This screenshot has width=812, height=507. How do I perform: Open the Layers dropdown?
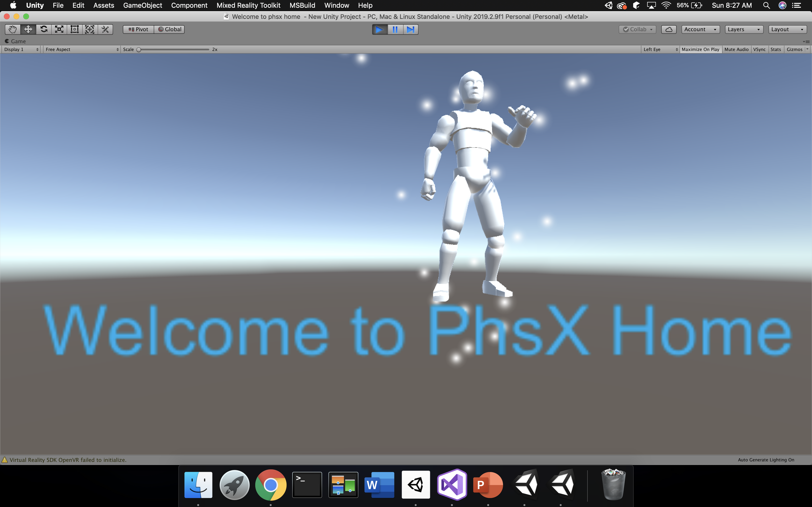click(x=744, y=29)
